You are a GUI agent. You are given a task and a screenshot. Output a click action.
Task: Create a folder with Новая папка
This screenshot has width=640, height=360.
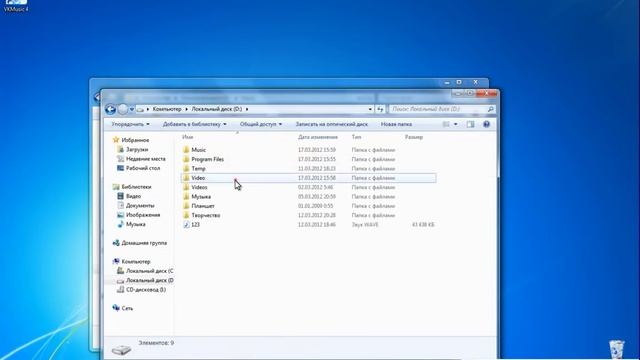tap(396, 124)
